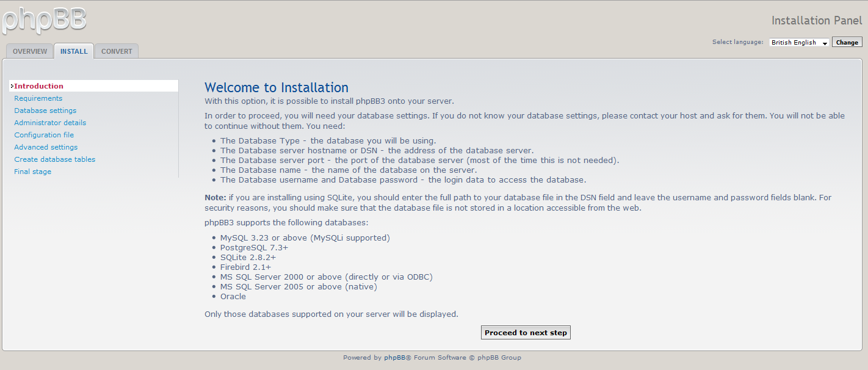Screen dimensions: 868x370
Task: Click the 'Select language:' label
Action: click(737, 42)
